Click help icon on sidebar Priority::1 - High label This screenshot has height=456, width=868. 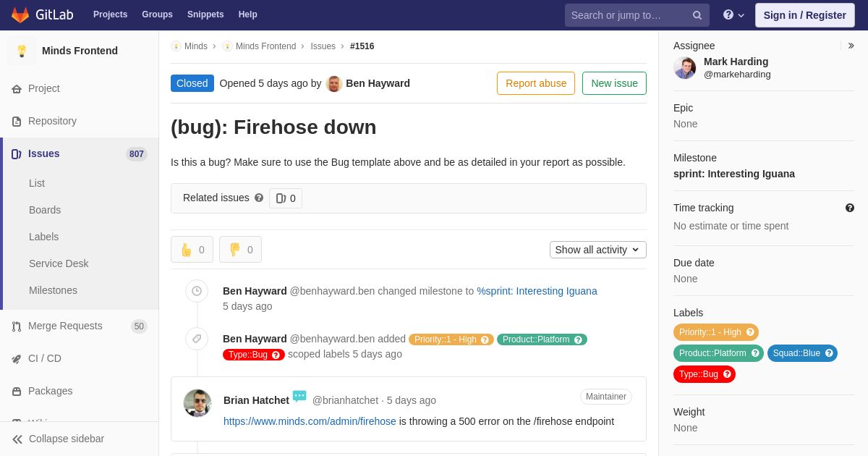coord(750,332)
